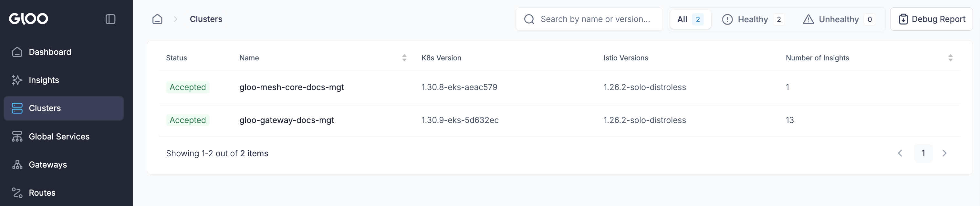Open Insights page from sidebar
The height and width of the screenshot is (206, 980).
click(x=64, y=80)
